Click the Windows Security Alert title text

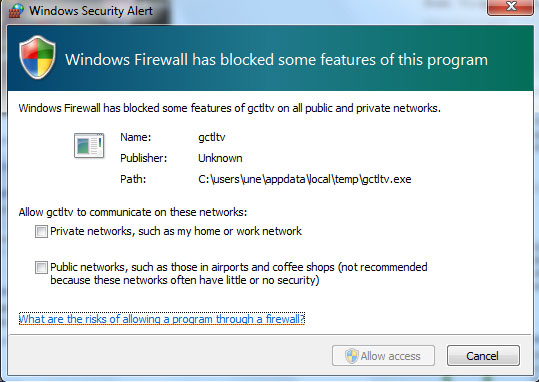click(91, 11)
